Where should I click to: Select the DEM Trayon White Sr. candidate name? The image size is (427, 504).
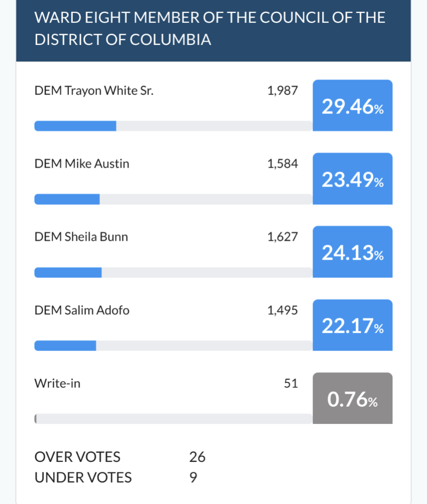point(94,91)
